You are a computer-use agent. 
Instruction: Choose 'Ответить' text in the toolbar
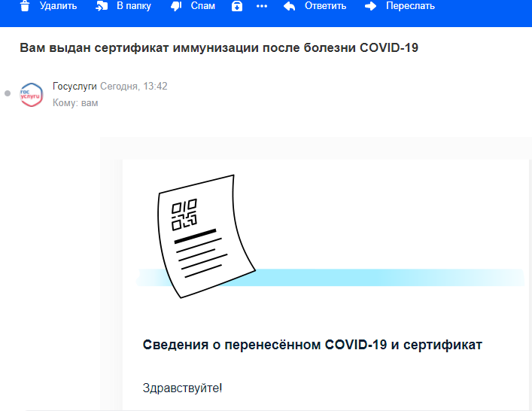click(325, 6)
